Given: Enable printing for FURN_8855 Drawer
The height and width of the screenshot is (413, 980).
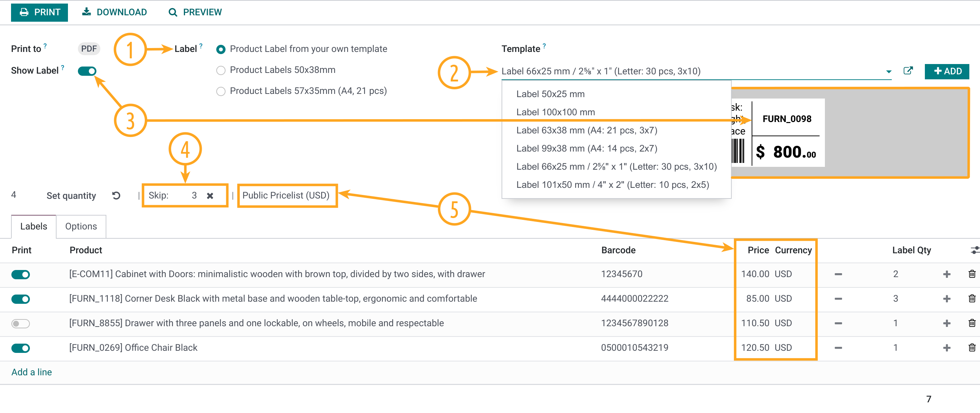Looking at the screenshot, I should (21, 324).
